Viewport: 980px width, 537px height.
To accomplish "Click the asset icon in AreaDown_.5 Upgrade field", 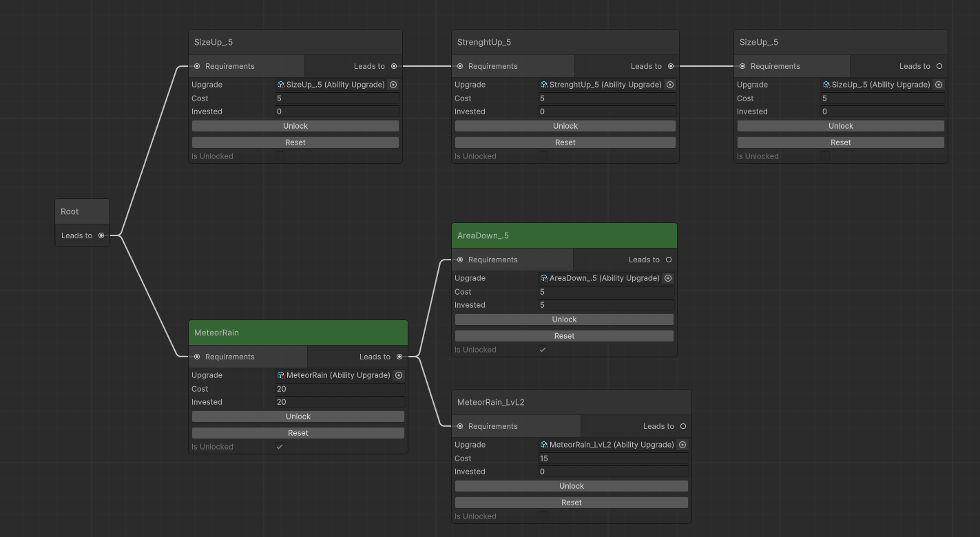I will click(544, 278).
